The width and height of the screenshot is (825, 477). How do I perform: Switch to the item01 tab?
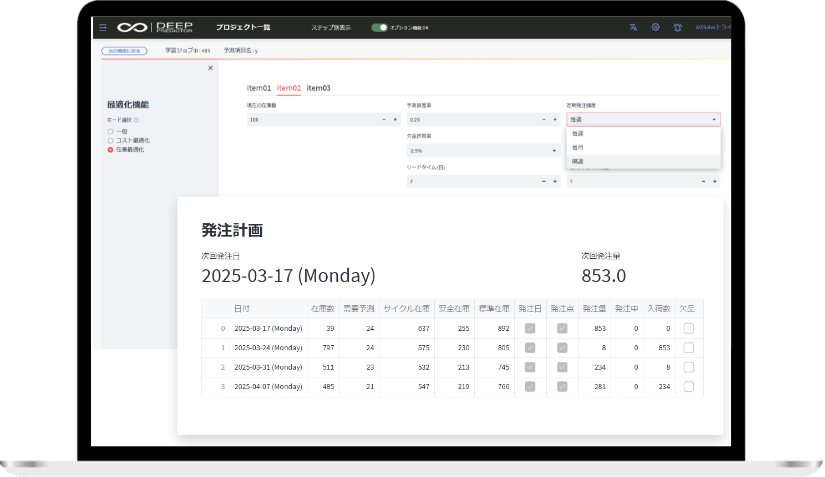pyautogui.click(x=258, y=88)
